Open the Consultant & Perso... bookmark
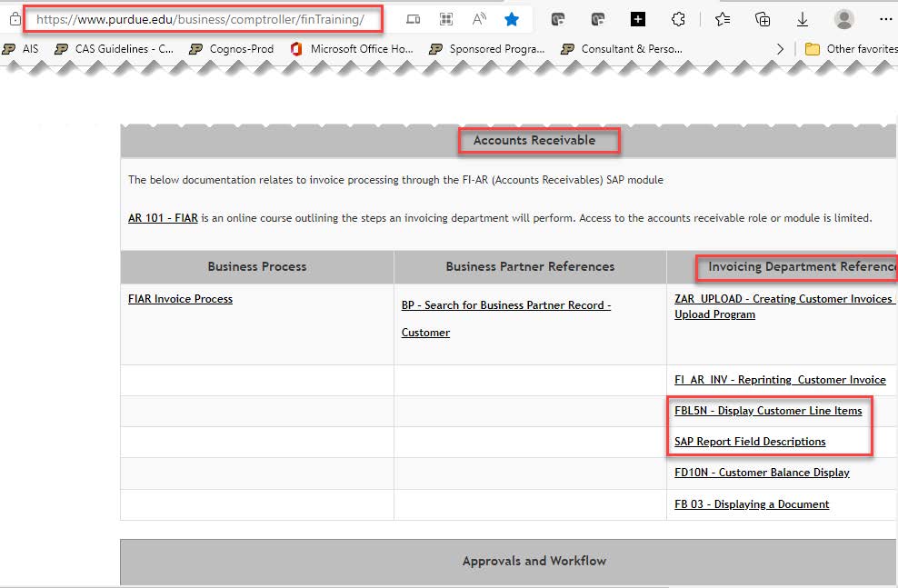The width and height of the screenshot is (898, 588). pyautogui.click(x=622, y=49)
